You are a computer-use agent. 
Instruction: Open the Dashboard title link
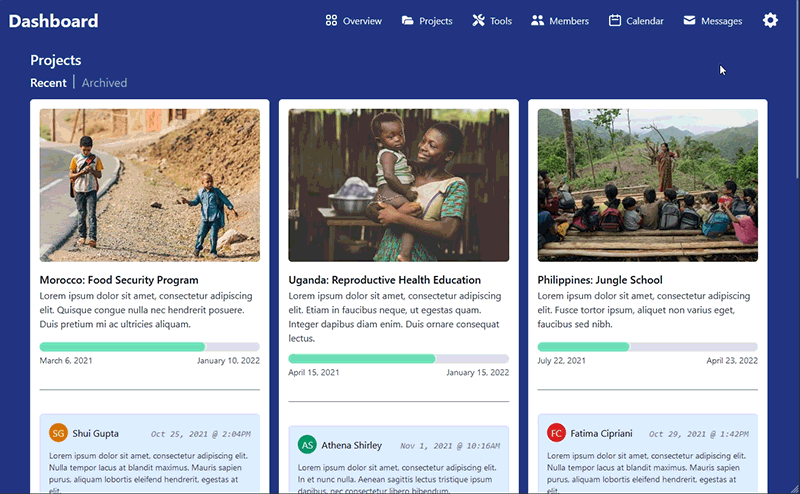[x=53, y=21]
